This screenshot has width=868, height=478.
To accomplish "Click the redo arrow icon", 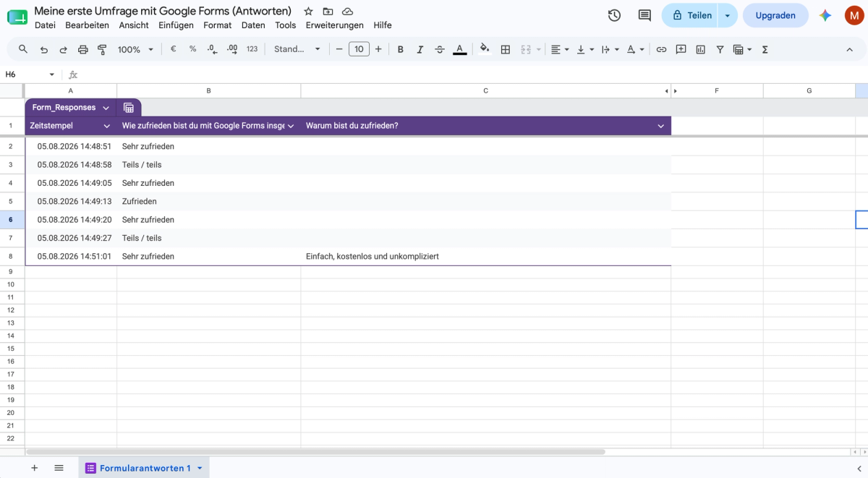I will [x=63, y=49].
